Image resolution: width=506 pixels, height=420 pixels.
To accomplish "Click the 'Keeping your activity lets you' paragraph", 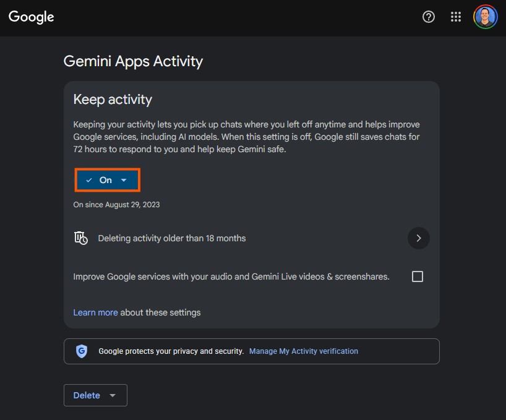I will pyautogui.click(x=246, y=137).
